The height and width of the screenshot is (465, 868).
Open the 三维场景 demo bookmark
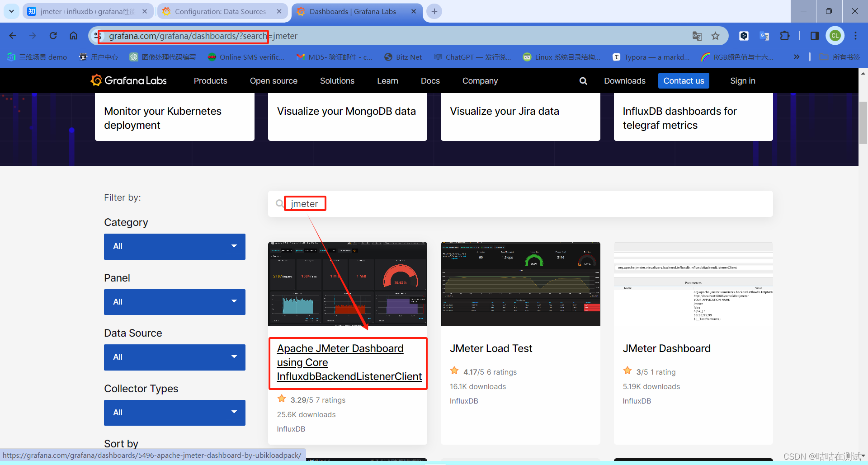click(x=37, y=57)
